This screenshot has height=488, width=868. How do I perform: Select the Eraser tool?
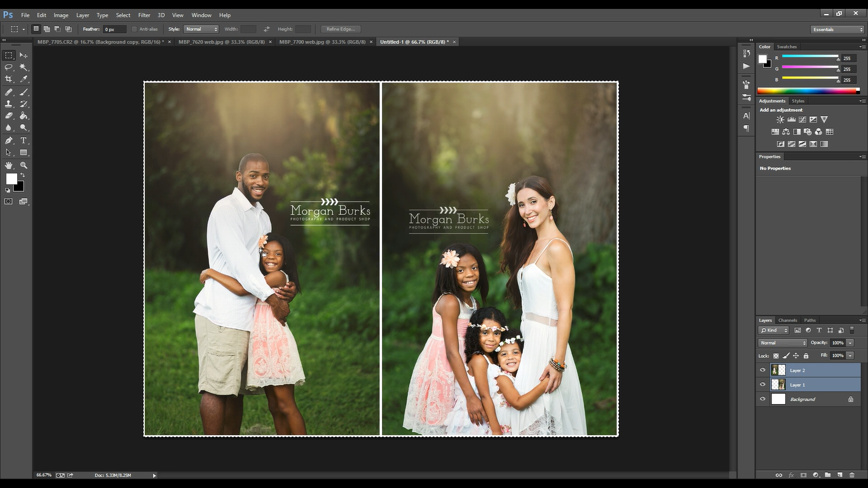point(9,116)
